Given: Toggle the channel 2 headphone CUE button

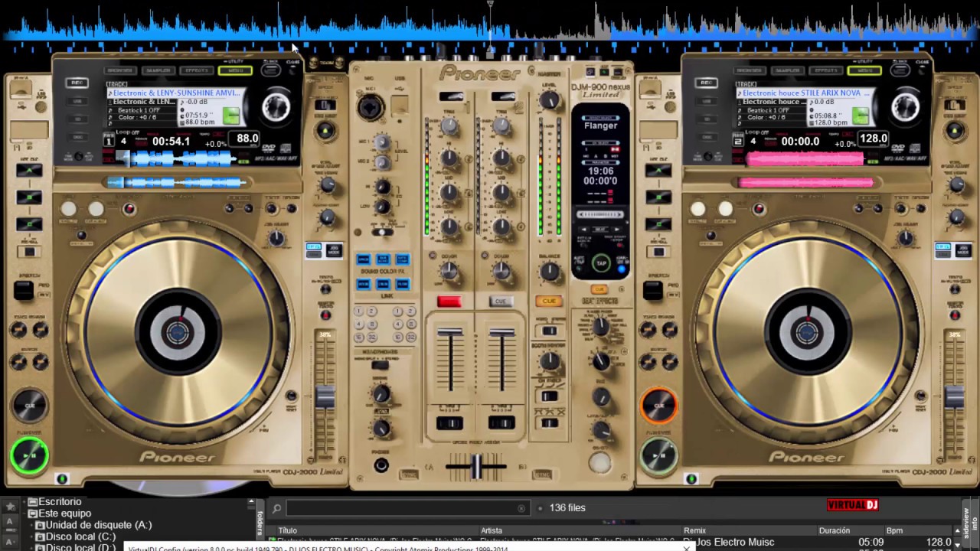Looking at the screenshot, I should 501,302.
